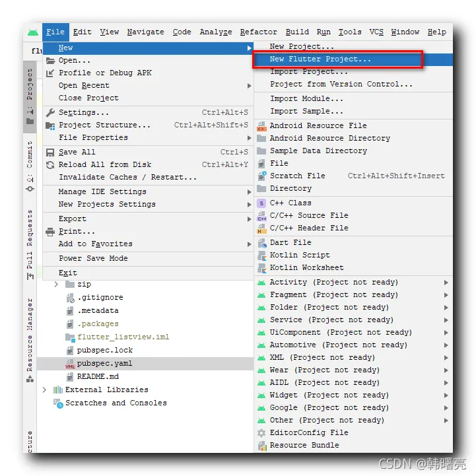Expand the zip folder node
Viewport: 476px width, 476px height.
[56, 285]
